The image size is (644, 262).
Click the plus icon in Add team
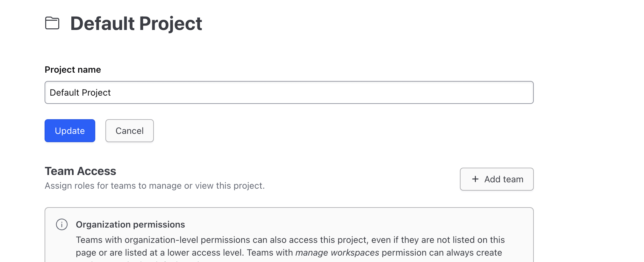pyautogui.click(x=475, y=179)
